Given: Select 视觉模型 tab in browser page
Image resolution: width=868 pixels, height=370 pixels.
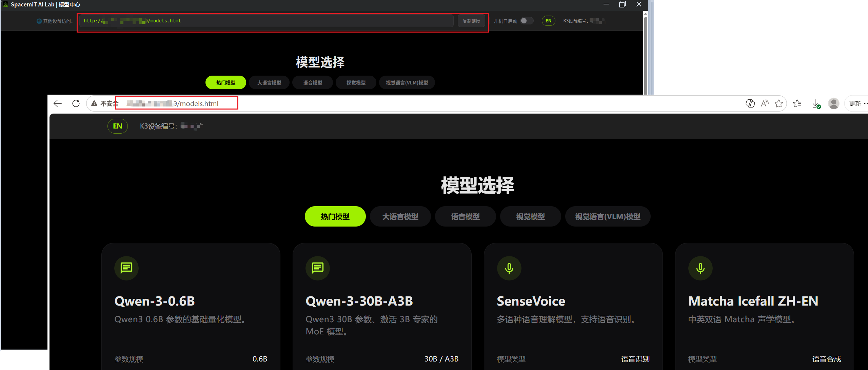Looking at the screenshot, I should [x=530, y=216].
